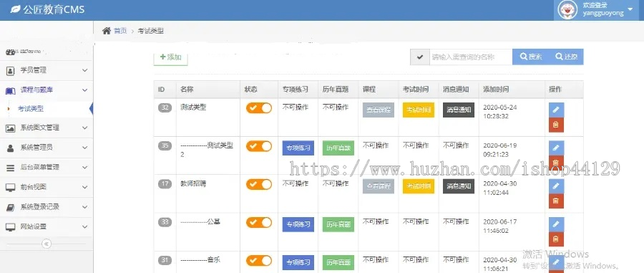Click 专项练习 button in 音乐 row
The width and height of the screenshot is (644, 273).
pos(298,262)
